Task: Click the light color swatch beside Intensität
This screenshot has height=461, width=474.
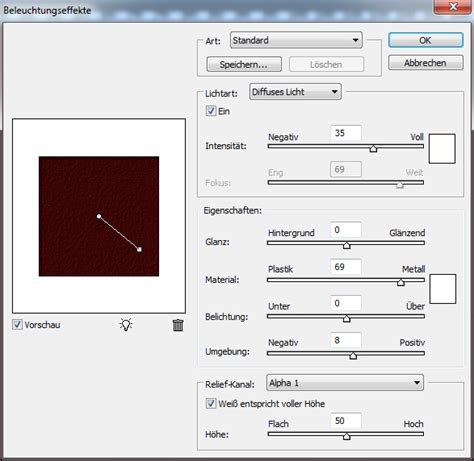Action: 442,149
